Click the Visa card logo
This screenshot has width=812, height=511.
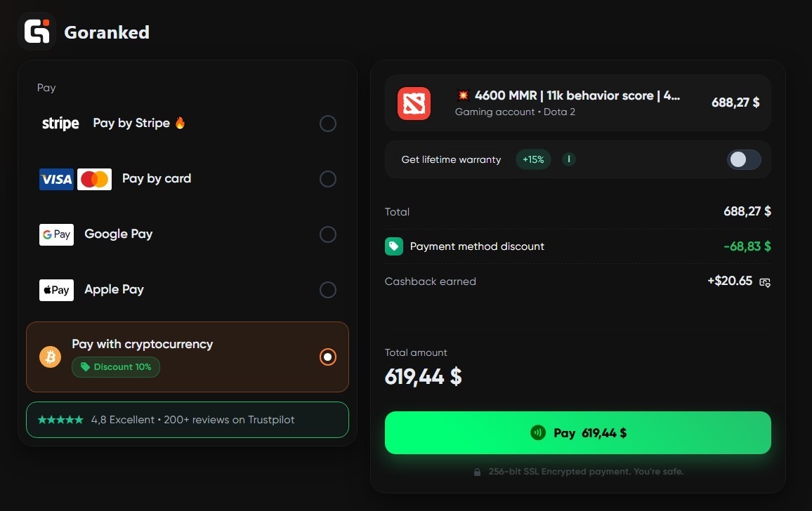click(56, 179)
